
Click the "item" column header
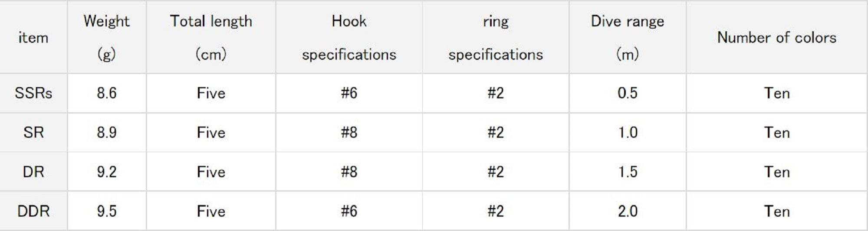click(33, 38)
